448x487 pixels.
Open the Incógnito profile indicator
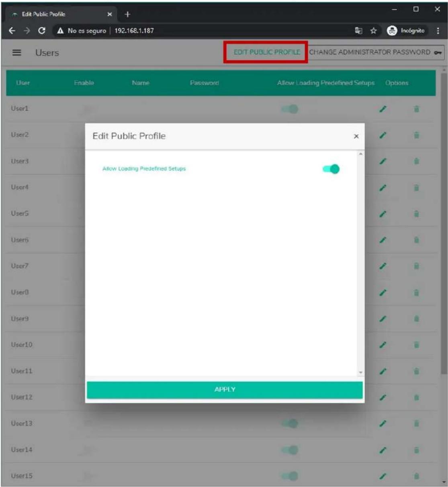point(406,31)
